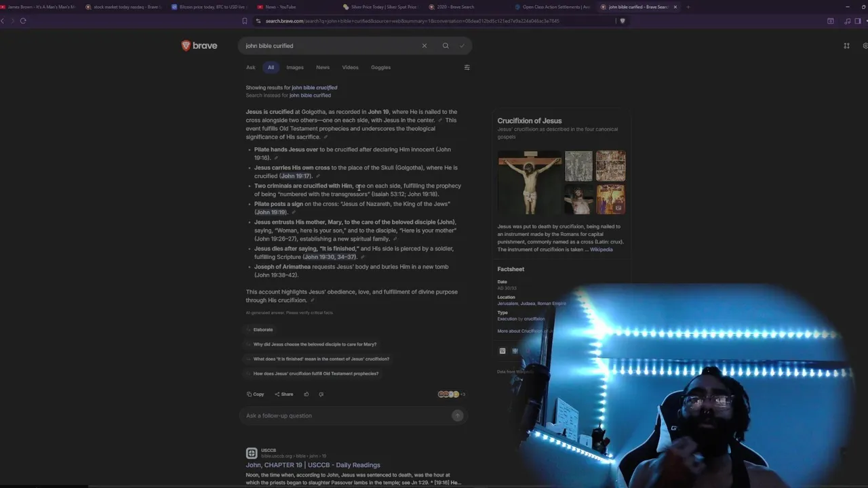Submit follow-up question arrow button
868x488 pixels.
click(x=457, y=415)
